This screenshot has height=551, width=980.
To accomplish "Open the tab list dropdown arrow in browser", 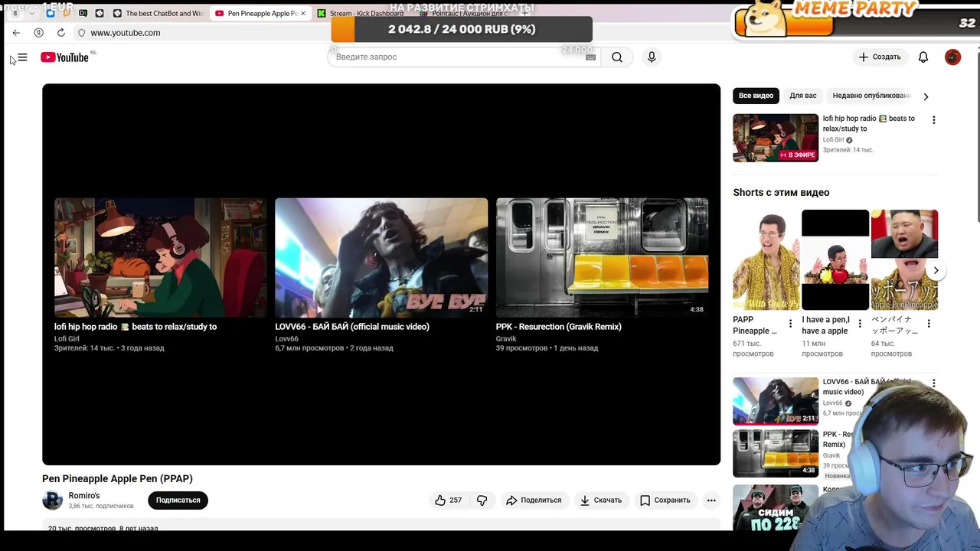I will 31,14.
